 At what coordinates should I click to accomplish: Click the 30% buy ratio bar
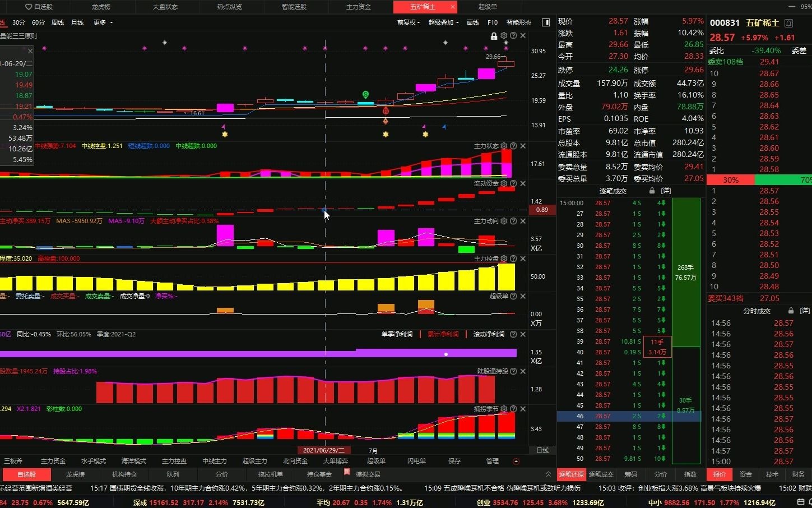[731, 180]
